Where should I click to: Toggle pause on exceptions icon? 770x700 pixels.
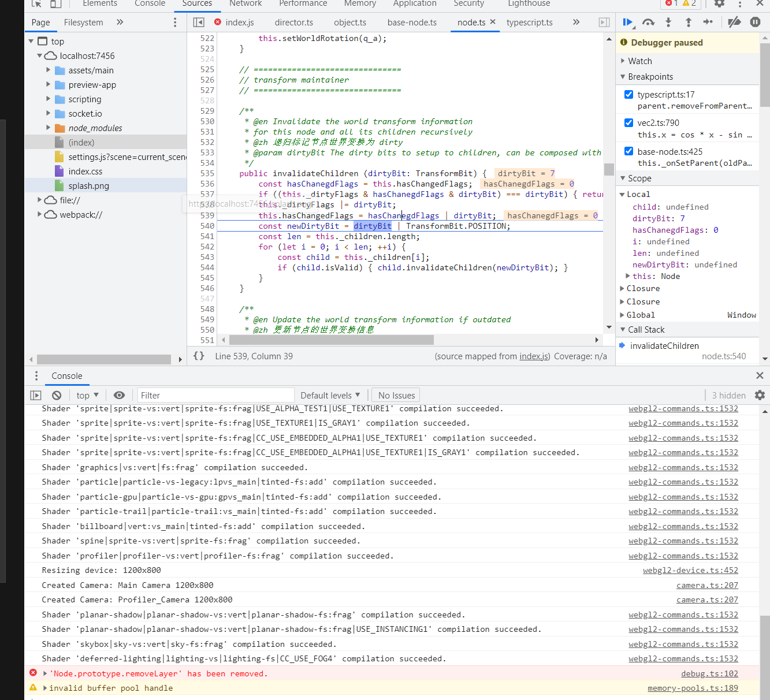point(755,22)
